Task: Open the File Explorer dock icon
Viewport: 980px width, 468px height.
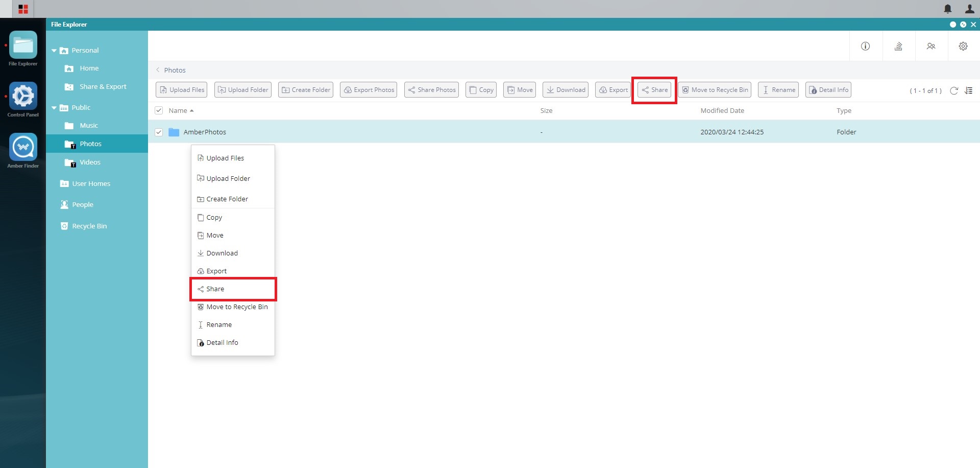Action: (23, 45)
